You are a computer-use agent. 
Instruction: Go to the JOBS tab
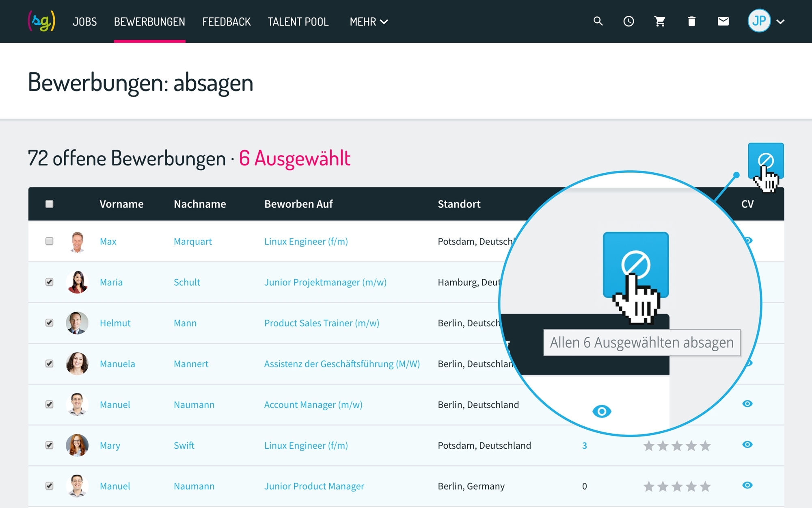(84, 22)
